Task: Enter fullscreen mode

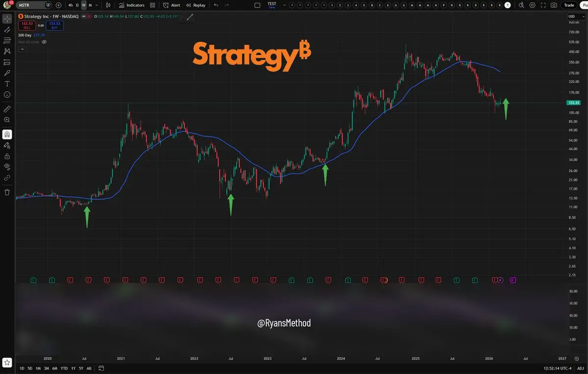Action: (543, 5)
